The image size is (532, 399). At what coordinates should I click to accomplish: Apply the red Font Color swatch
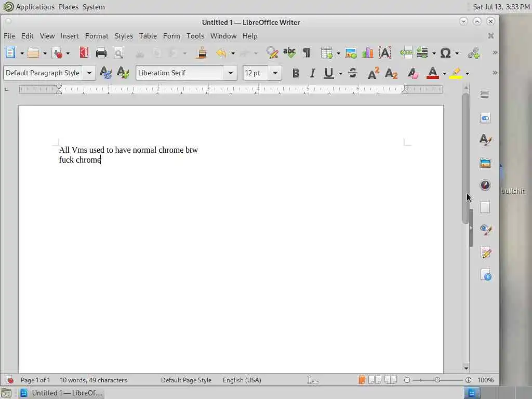click(432, 73)
